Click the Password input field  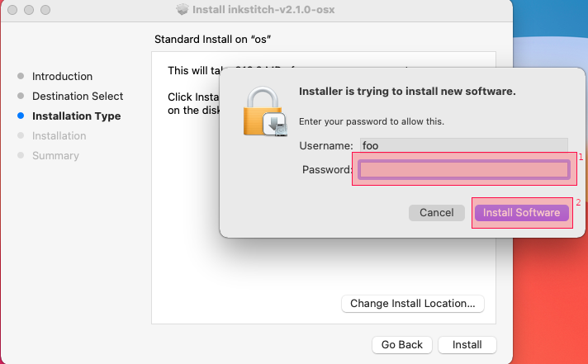[464, 169]
